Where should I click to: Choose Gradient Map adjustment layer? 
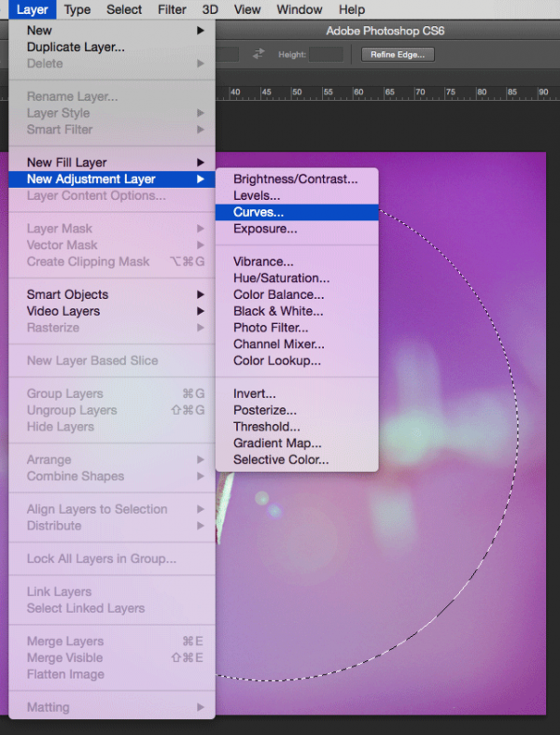point(297,443)
